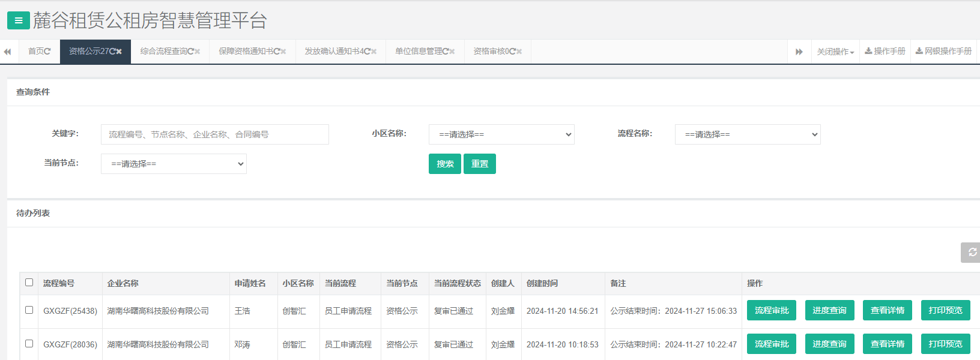Screen dimensions: 980x360
Task: Tick the select-all checkbox in table header
Action: tap(29, 283)
